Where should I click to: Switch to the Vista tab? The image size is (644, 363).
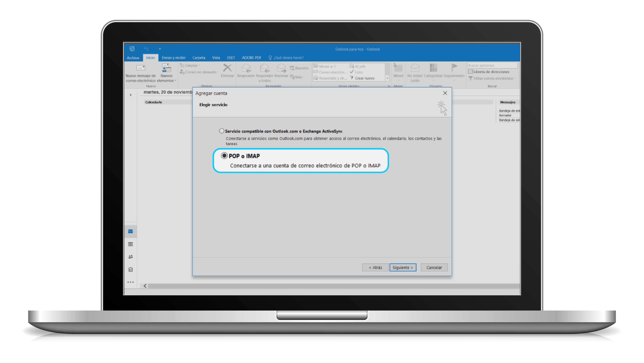tap(216, 58)
